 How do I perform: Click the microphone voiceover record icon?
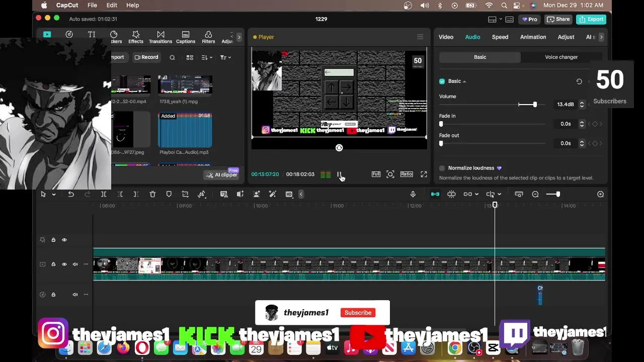pyautogui.click(x=413, y=194)
